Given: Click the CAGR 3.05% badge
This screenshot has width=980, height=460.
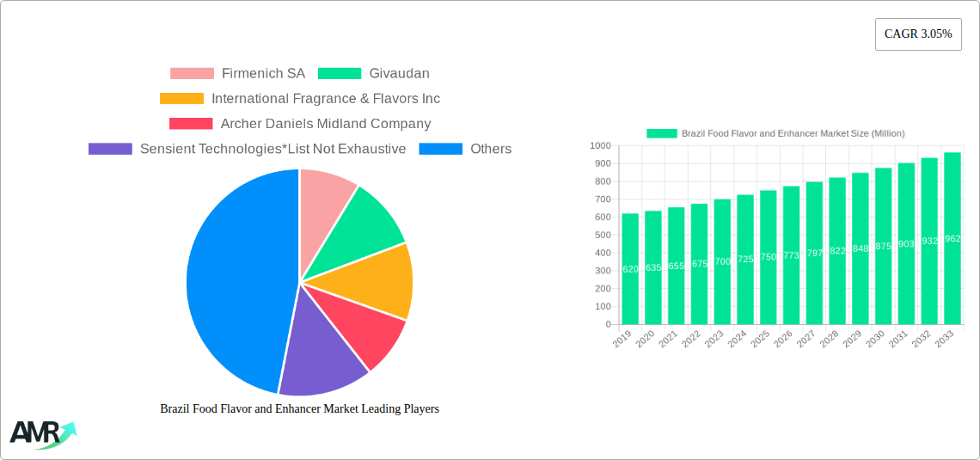Looking at the screenshot, I should [917, 34].
